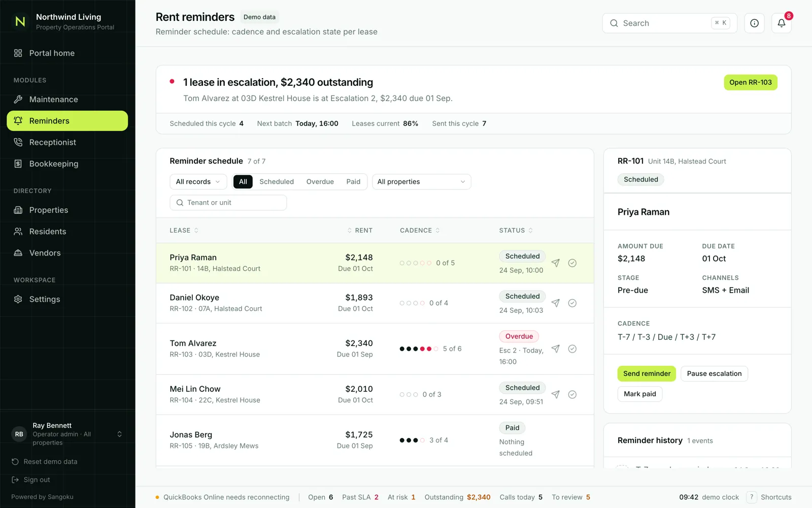Click Jonas Berg cadence progress dots
812x508 pixels.
coord(412,440)
